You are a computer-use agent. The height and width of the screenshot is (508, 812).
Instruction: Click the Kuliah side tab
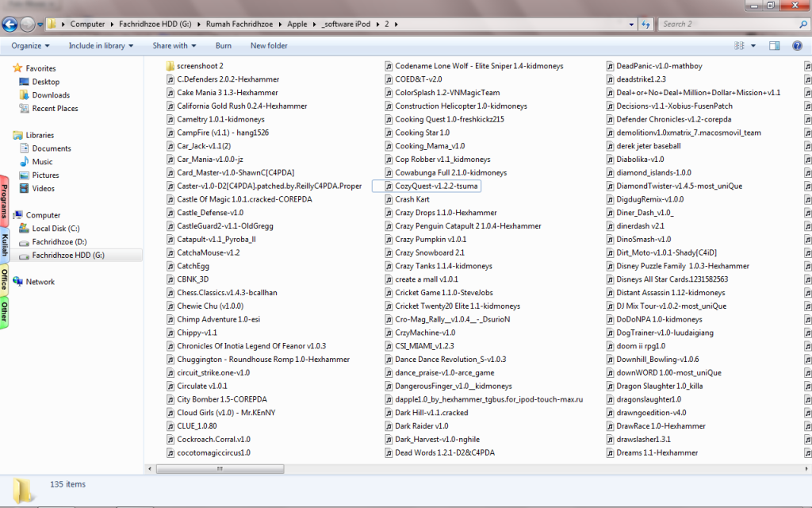click(x=4, y=244)
